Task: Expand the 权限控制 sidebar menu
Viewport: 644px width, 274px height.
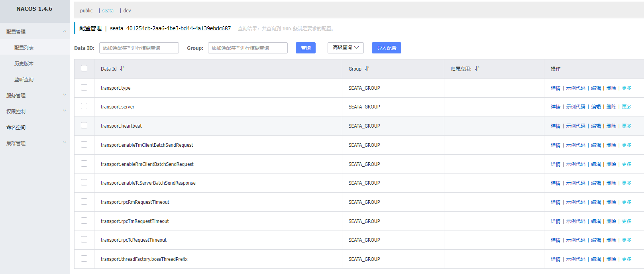Action: tap(64, 111)
